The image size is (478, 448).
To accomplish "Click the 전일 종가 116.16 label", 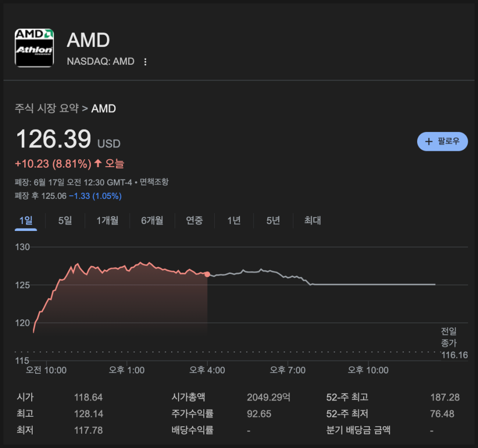I will click(454, 343).
